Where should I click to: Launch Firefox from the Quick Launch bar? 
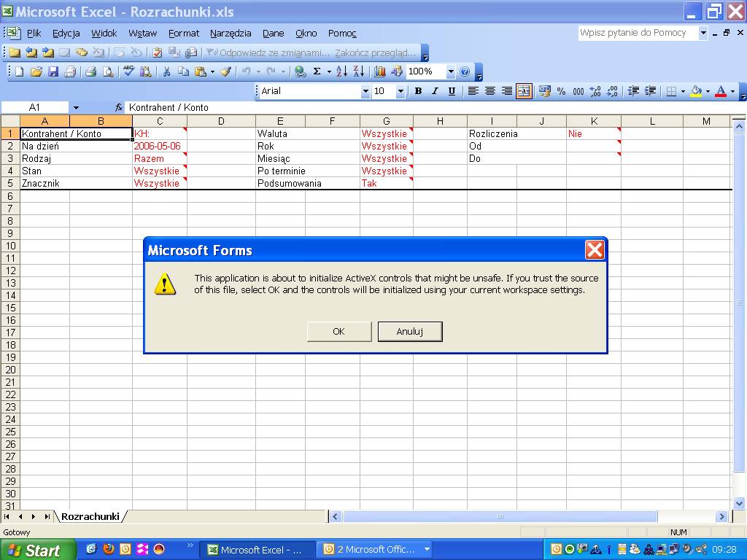tap(109, 549)
